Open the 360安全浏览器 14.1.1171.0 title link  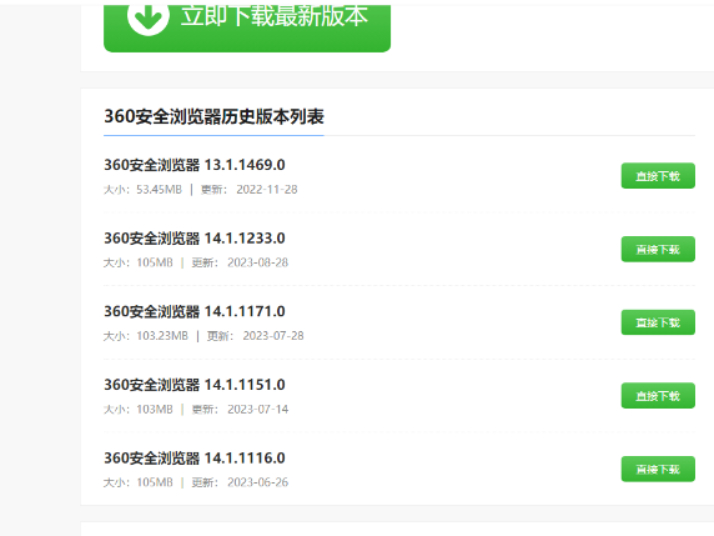(194, 311)
